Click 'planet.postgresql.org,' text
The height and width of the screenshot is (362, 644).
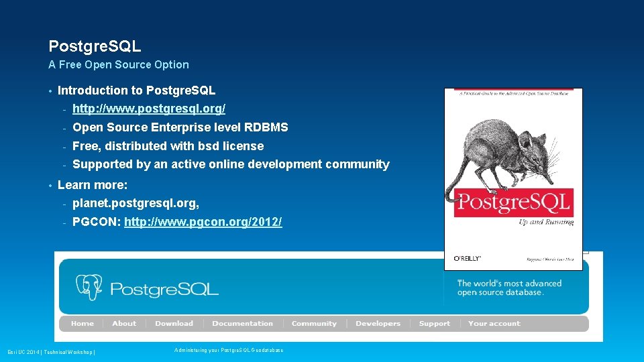pos(136,204)
